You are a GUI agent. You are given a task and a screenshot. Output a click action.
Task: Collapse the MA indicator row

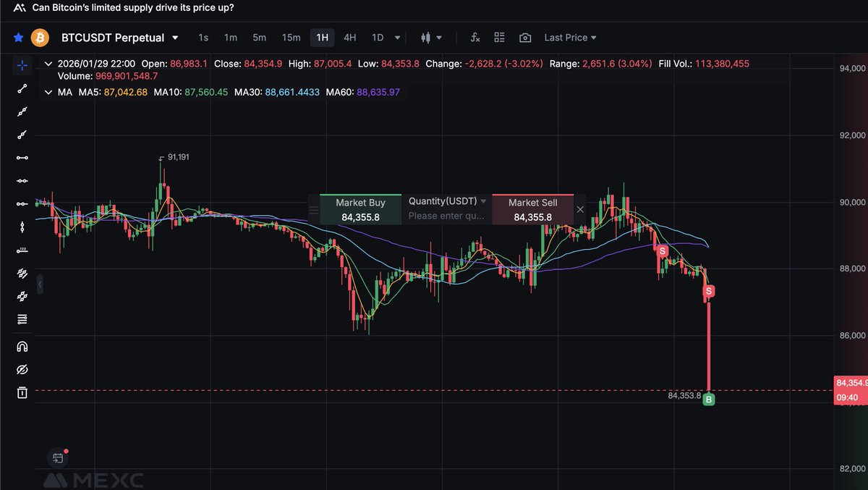point(48,92)
